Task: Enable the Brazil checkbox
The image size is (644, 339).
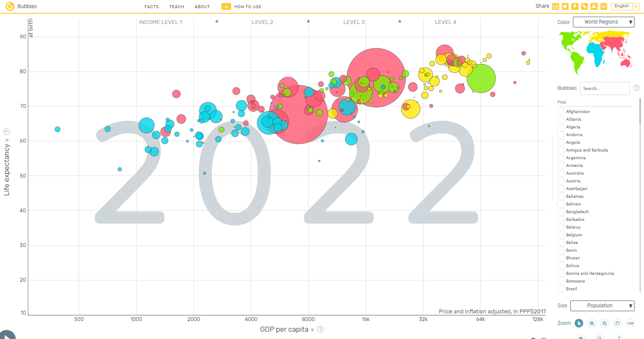Action: [561, 288]
